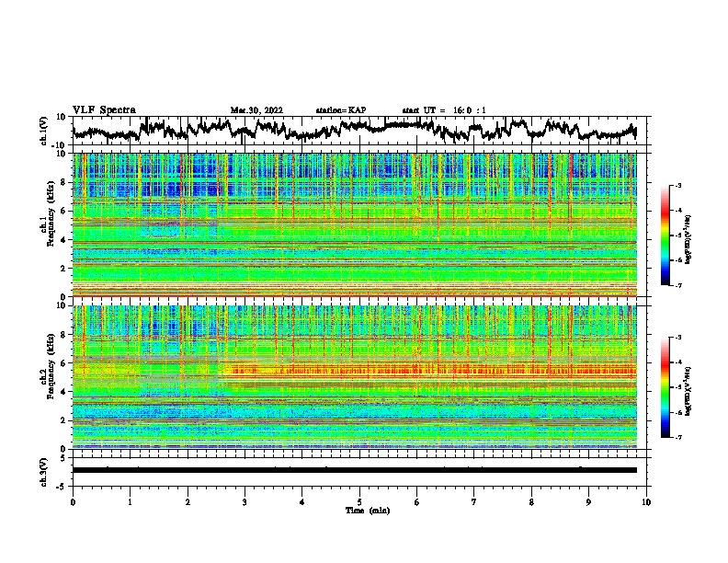Click time axis tick label "4"
Screen dimensions: 728x563
(x=302, y=502)
